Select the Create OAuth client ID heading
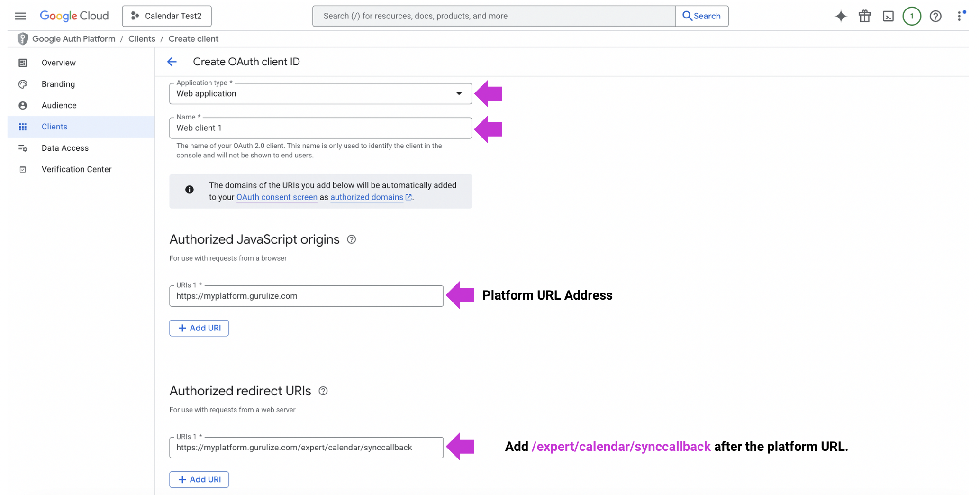Viewport: 980px width, 495px height. pos(246,62)
